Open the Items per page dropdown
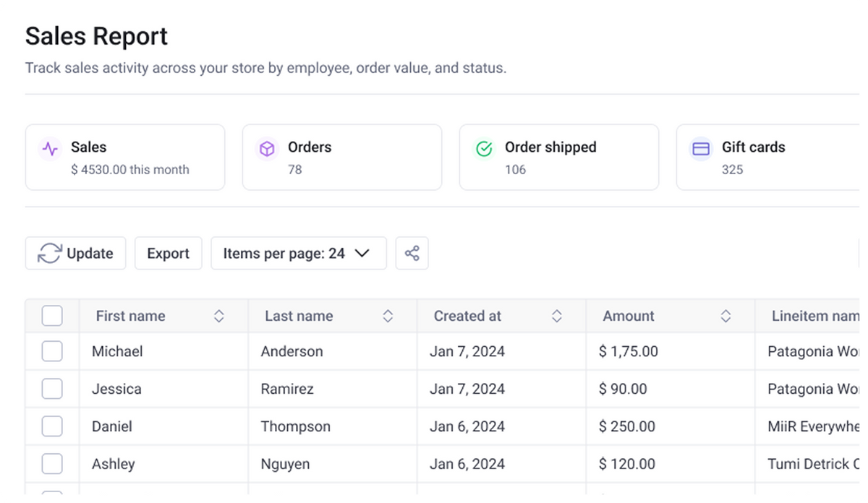The image size is (868, 503). click(x=298, y=254)
